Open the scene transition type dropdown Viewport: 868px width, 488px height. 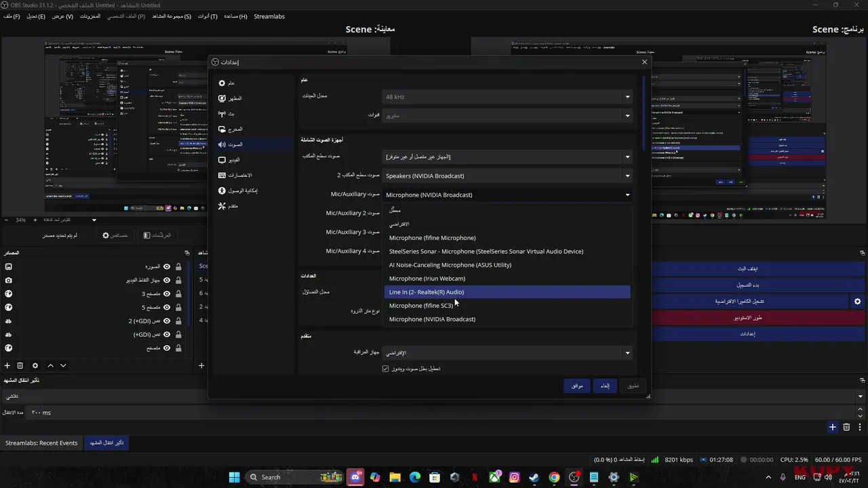(433, 396)
